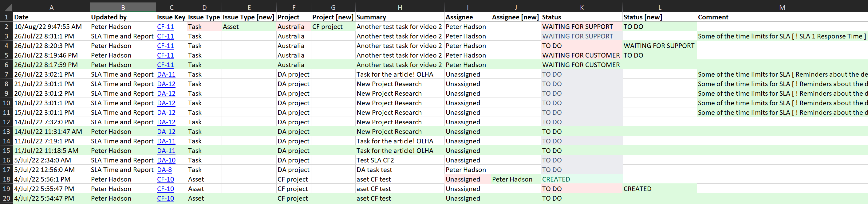Screen dimensions: 868x204
Task: Select the '10/Aug/22 9:47:55 AM' date cell
Action: coord(48,27)
